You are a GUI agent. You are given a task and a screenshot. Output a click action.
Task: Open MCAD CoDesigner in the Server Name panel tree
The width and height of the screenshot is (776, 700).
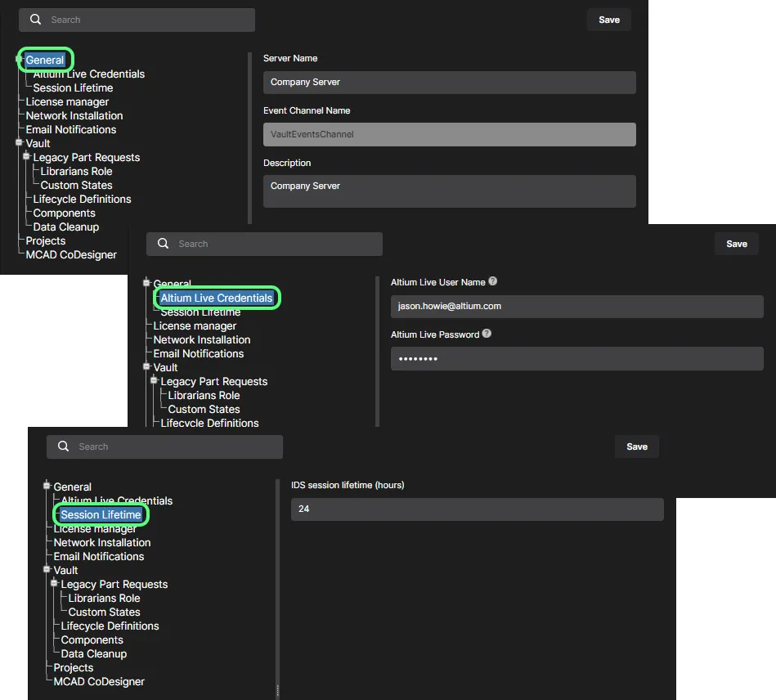tap(71, 254)
